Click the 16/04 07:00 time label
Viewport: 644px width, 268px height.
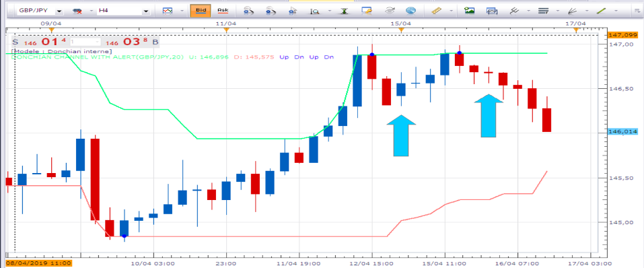tap(517, 263)
